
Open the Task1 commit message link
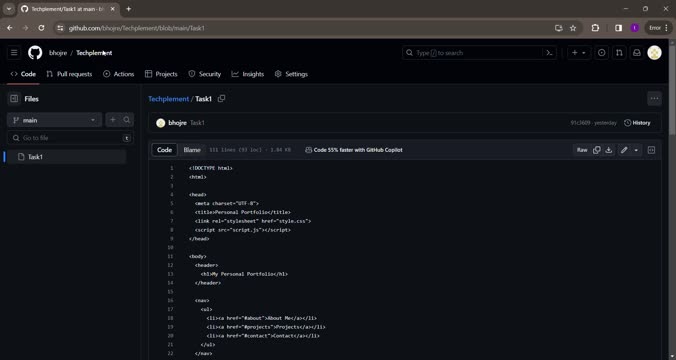click(x=197, y=123)
